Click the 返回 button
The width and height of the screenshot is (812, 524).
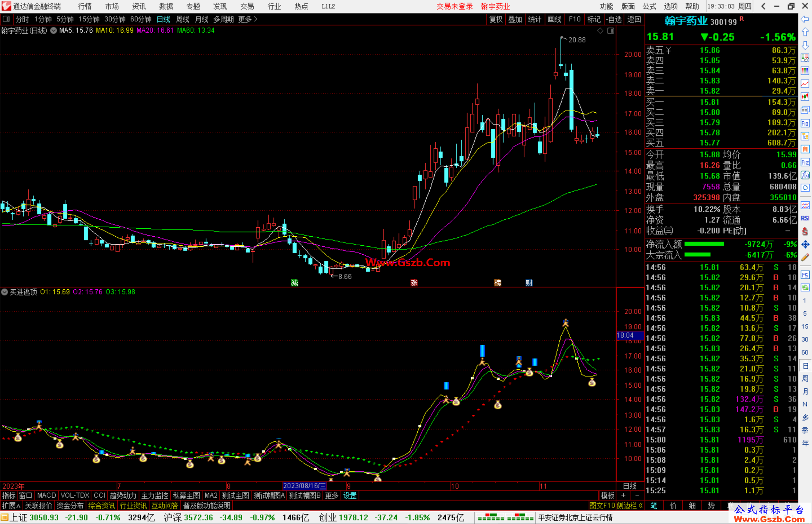(634, 19)
